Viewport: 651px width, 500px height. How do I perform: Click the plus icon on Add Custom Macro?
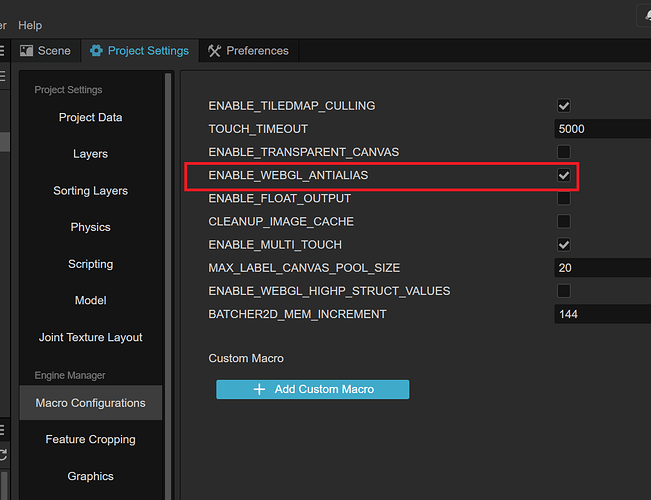(259, 389)
